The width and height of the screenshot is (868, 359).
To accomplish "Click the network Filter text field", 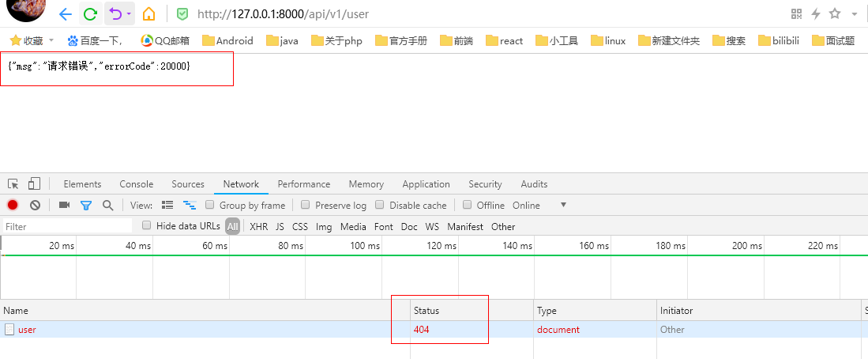I will pos(67,226).
